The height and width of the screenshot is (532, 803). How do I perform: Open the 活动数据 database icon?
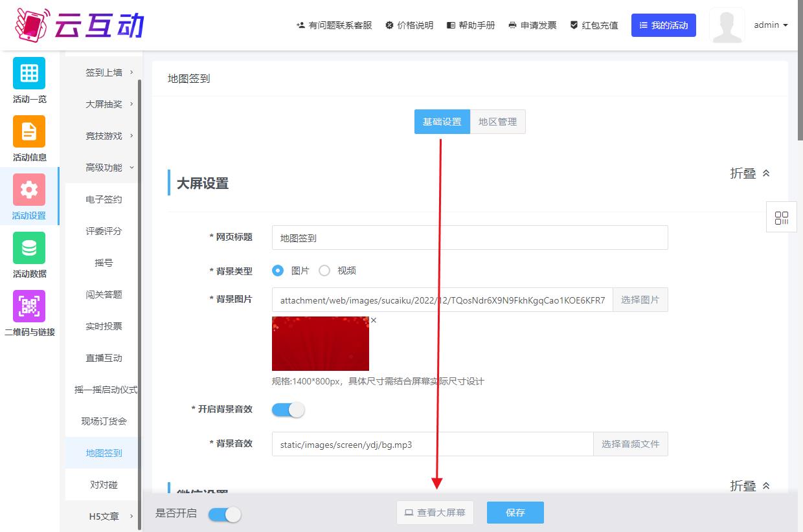(x=29, y=248)
